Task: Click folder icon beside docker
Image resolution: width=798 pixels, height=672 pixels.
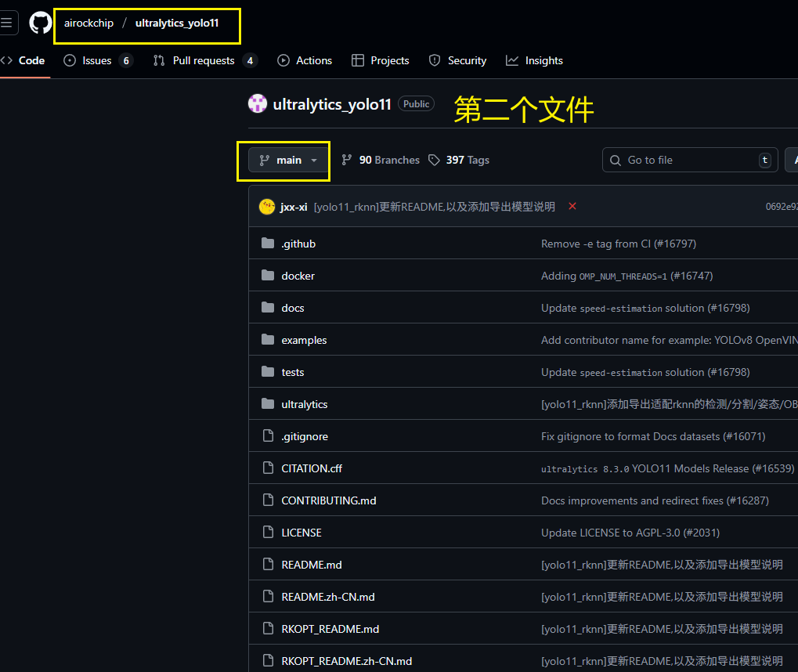Action: (268, 276)
